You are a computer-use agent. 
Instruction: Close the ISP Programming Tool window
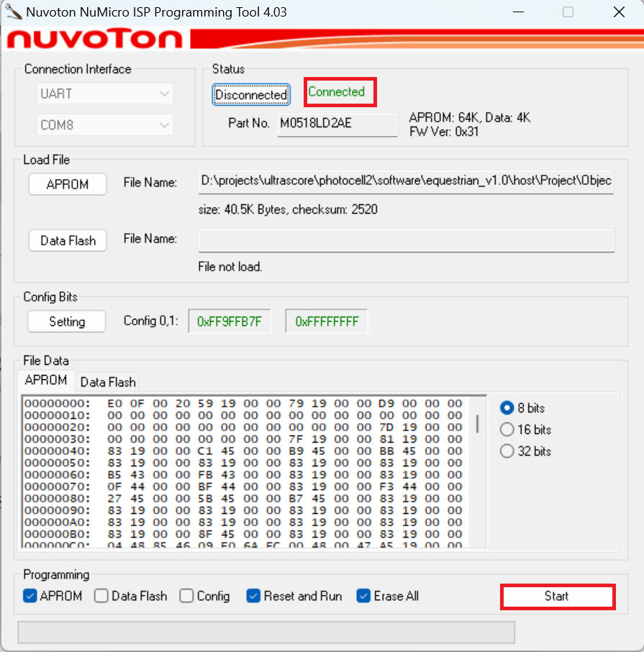[618, 12]
